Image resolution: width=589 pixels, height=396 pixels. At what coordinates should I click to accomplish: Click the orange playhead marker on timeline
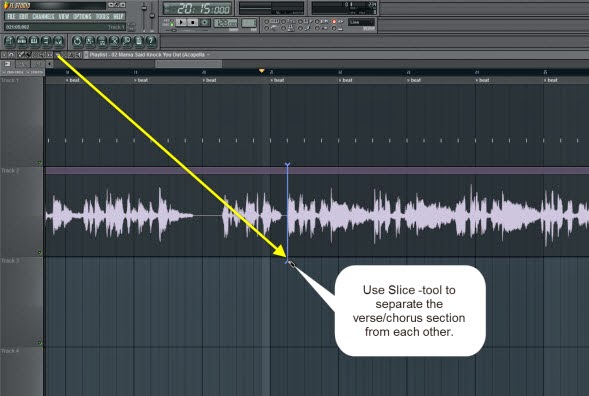tap(262, 71)
